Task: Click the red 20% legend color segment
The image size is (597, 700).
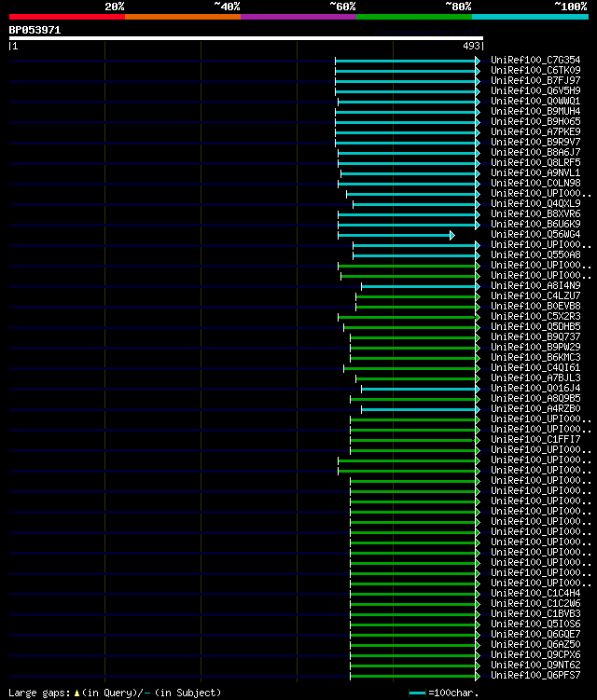Action: 67,17
